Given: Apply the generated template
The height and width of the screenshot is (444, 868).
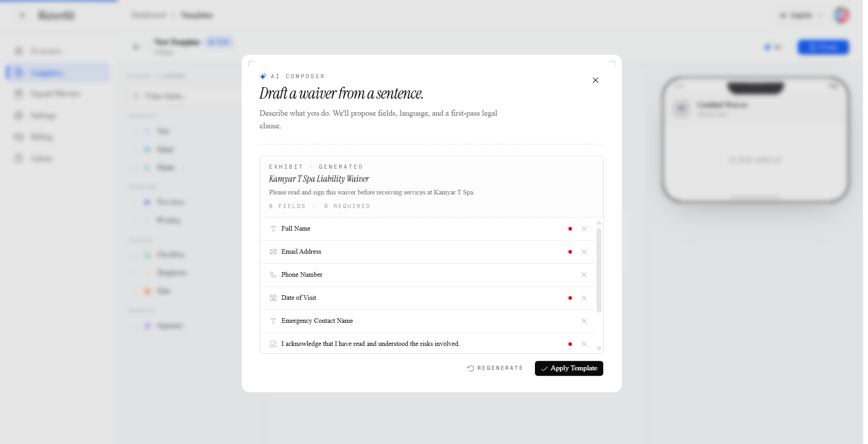Looking at the screenshot, I should [x=569, y=368].
